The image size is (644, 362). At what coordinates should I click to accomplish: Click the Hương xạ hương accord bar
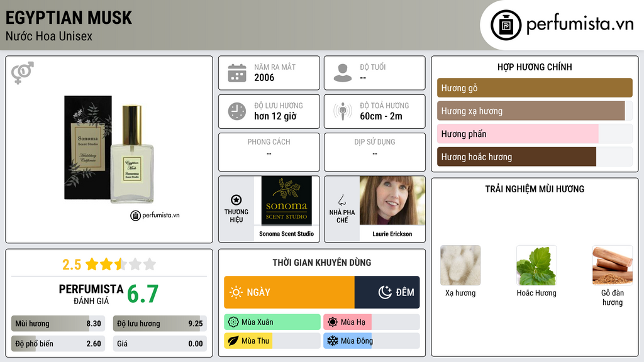click(x=535, y=111)
